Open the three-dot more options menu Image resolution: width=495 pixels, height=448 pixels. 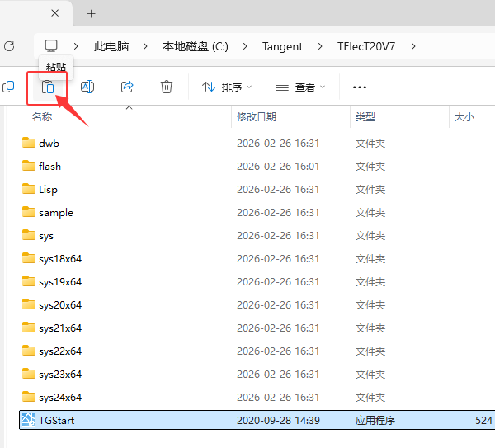(x=360, y=87)
